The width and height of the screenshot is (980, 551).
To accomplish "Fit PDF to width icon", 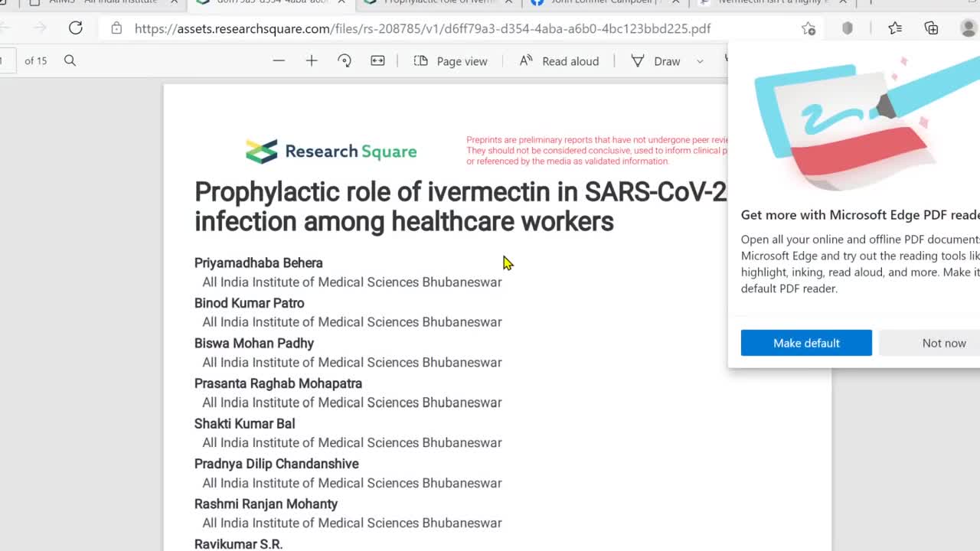I will pyautogui.click(x=377, y=60).
